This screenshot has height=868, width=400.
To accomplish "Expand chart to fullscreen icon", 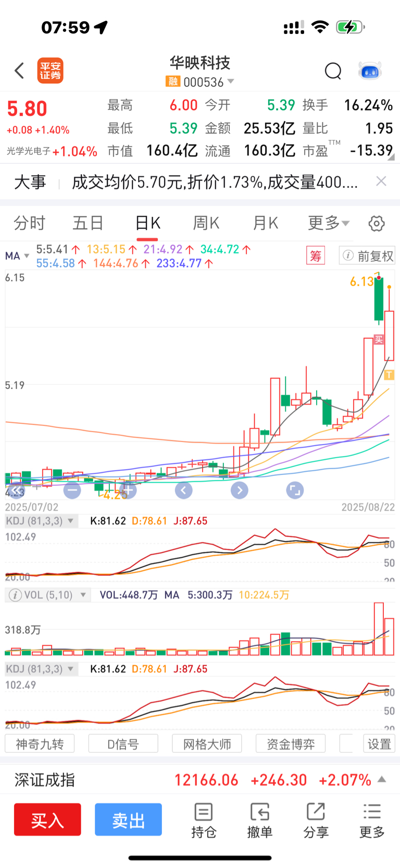I will [x=295, y=490].
